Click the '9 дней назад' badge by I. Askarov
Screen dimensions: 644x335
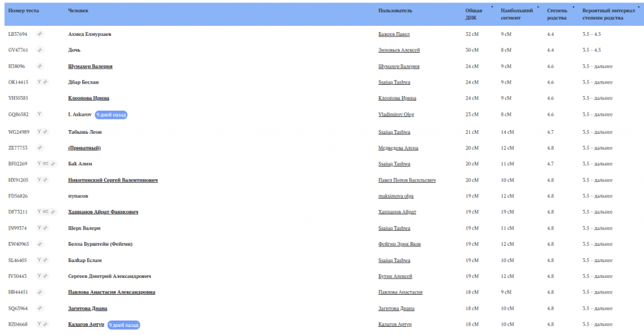[x=111, y=115]
